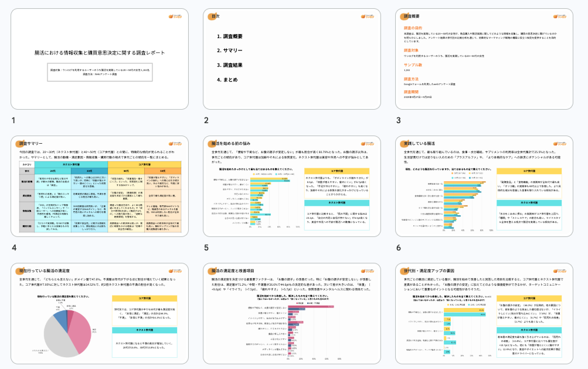Select slide 1 title slide thumbnail
Viewport: 588px width, 369px height.
(99, 59)
